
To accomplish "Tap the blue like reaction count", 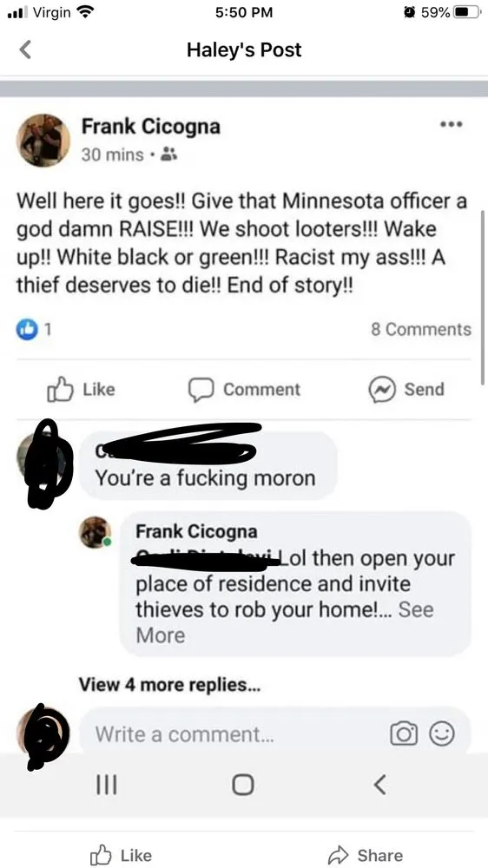I will [x=35, y=329].
